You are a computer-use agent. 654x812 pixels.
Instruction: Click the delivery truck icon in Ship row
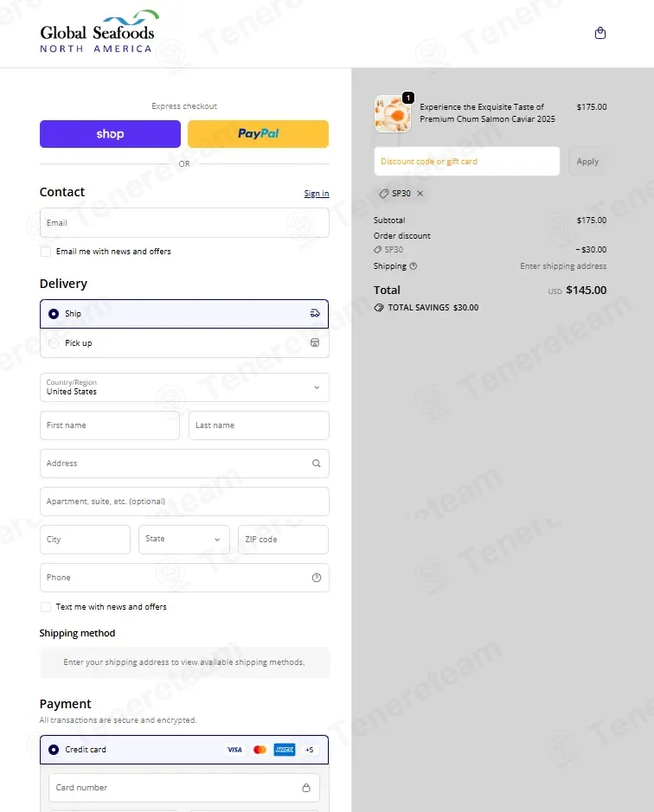coord(315,313)
